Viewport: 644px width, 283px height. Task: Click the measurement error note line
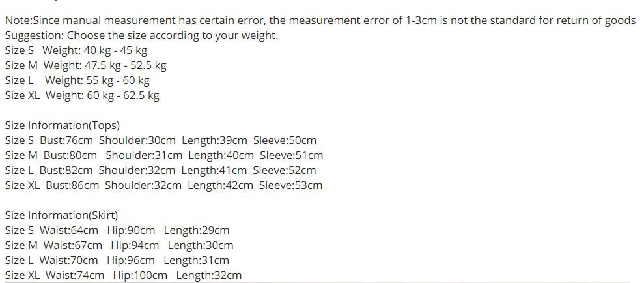click(320, 20)
